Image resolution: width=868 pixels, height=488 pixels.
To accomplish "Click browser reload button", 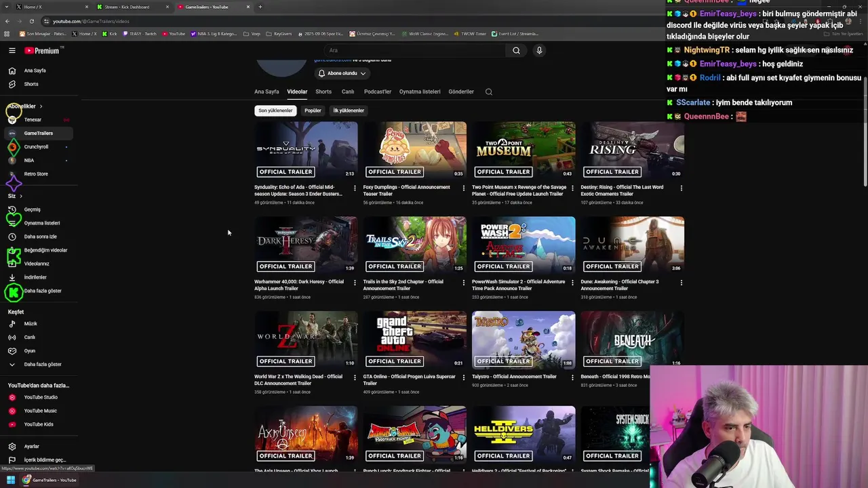I will [x=31, y=21].
